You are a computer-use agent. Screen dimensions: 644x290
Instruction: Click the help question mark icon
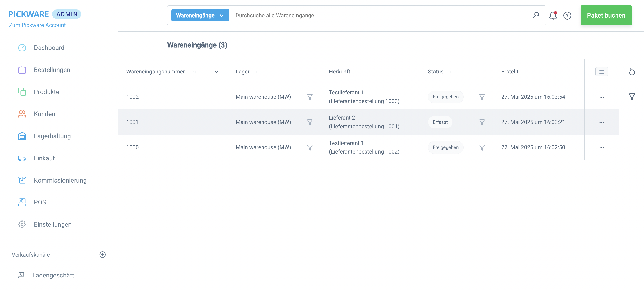pos(567,16)
